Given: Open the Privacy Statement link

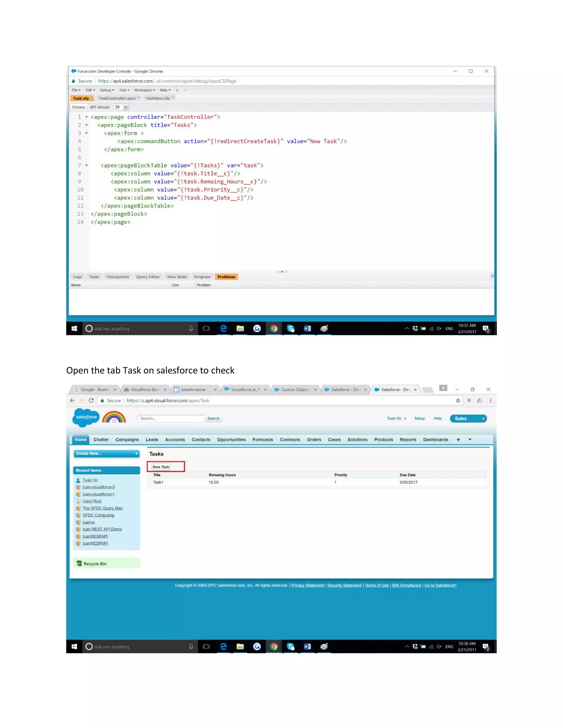Looking at the screenshot, I should (308, 585).
